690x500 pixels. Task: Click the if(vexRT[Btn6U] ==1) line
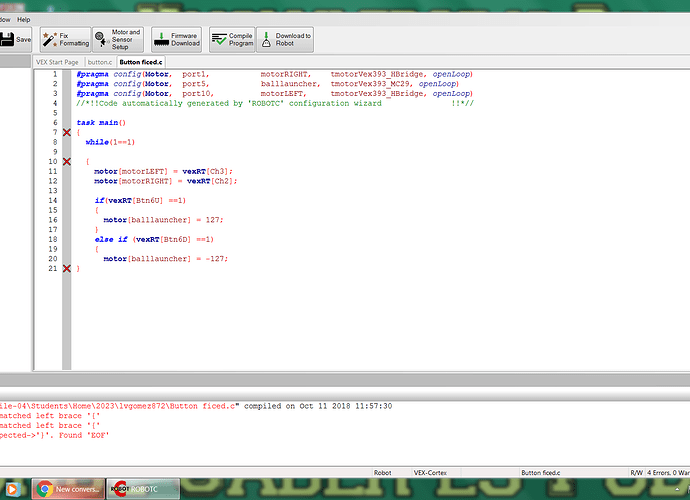[x=140, y=200]
